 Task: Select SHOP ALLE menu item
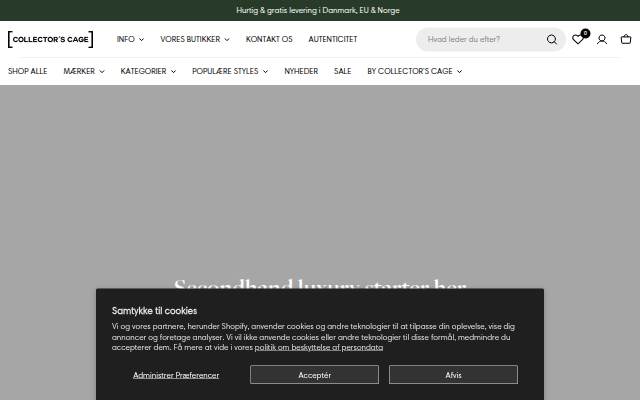pos(27,71)
